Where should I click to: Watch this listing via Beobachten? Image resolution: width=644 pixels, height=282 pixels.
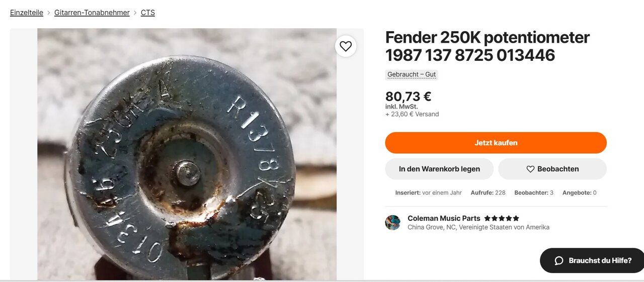(x=552, y=169)
